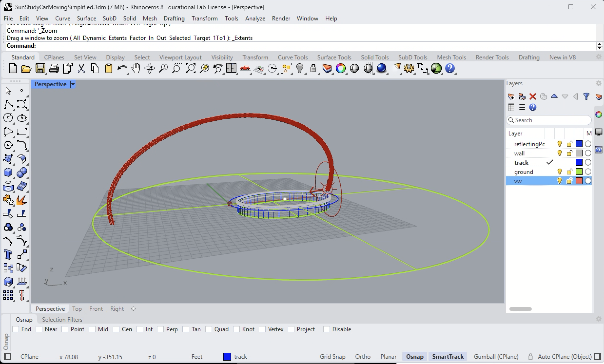The width and height of the screenshot is (604, 364).
Task: Open the Perspective viewport dropdown arrow
Action: pyautogui.click(x=73, y=84)
